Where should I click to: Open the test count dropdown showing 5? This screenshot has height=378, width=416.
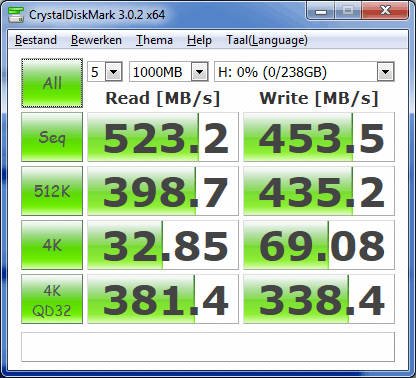click(x=105, y=72)
